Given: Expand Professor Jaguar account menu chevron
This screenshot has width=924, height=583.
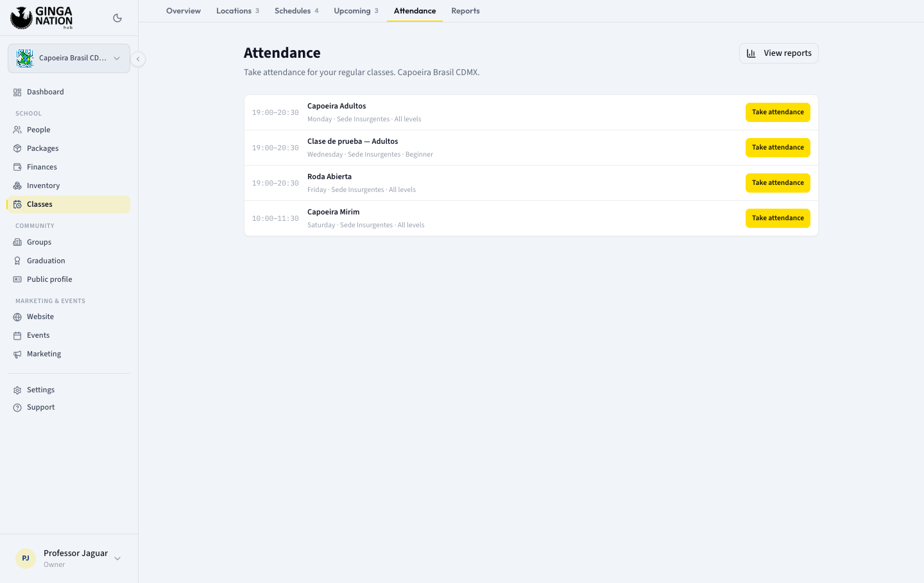Looking at the screenshot, I should coord(117,559).
